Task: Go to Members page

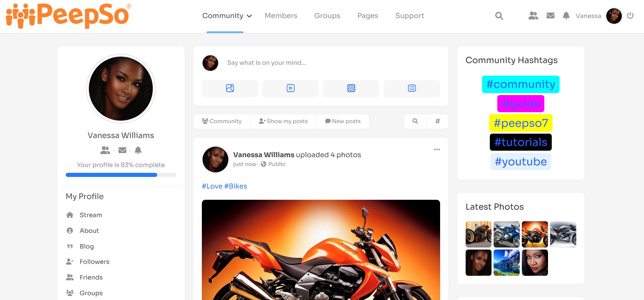Action: point(281,16)
